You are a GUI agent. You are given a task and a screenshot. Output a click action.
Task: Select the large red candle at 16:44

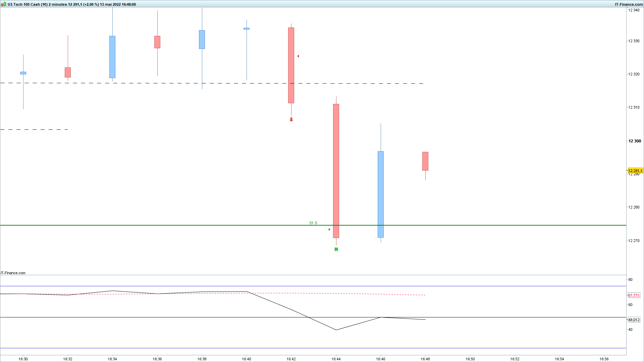[x=336, y=171]
